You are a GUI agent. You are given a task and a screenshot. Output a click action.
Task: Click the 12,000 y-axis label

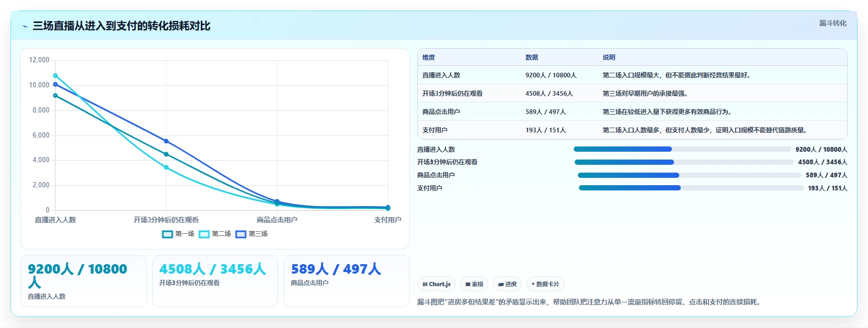point(39,60)
